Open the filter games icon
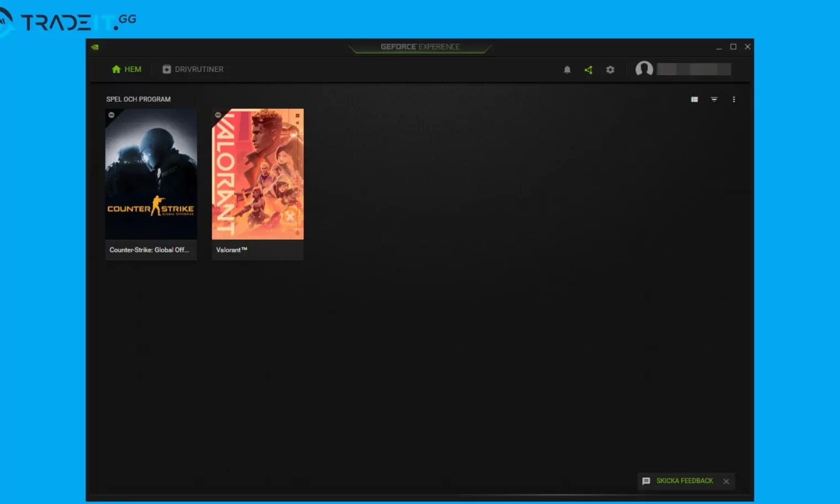Image resolution: width=840 pixels, height=504 pixels. [714, 99]
